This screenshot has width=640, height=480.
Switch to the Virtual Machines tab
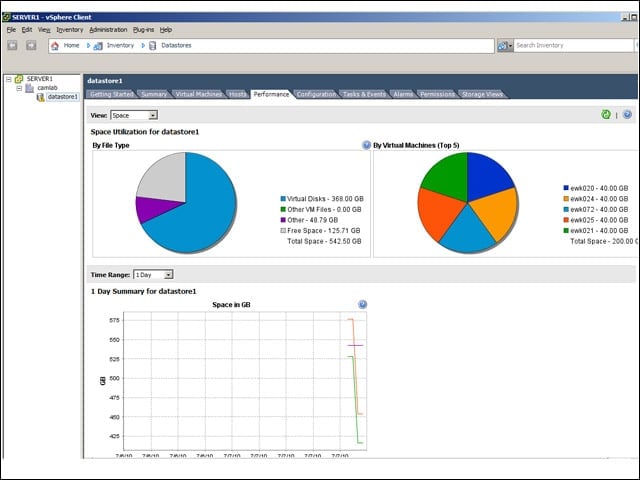click(x=198, y=94)
